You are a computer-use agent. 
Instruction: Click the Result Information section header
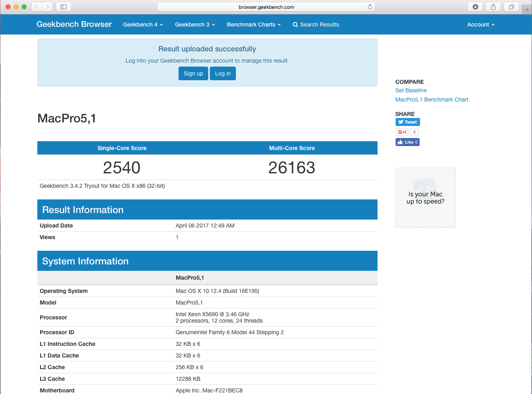click(x=207, y=209)
